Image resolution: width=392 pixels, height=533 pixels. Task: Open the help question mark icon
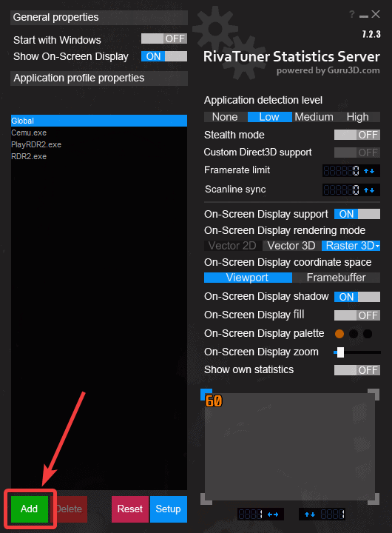(352, 14)
